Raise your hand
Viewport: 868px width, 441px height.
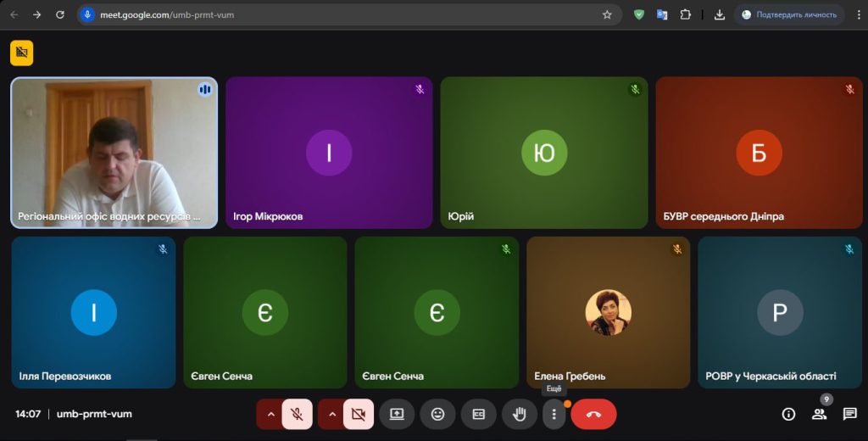tap(520, 414)
